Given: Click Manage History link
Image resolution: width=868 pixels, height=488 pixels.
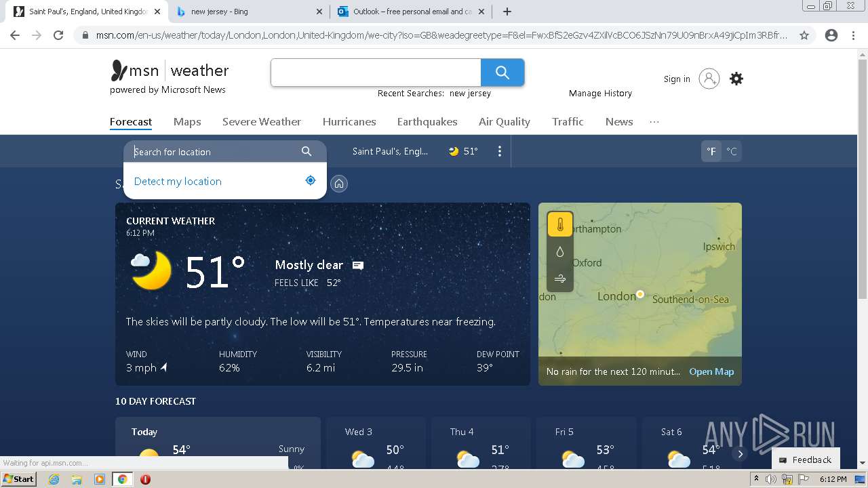Looking at the screenshot, I should (x=600, y=94).
